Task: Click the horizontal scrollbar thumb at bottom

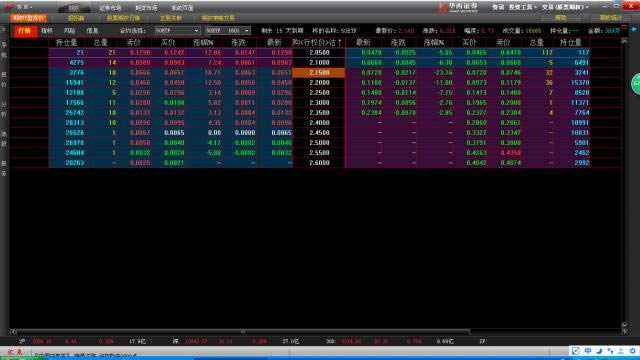Action: pos(243,331)
